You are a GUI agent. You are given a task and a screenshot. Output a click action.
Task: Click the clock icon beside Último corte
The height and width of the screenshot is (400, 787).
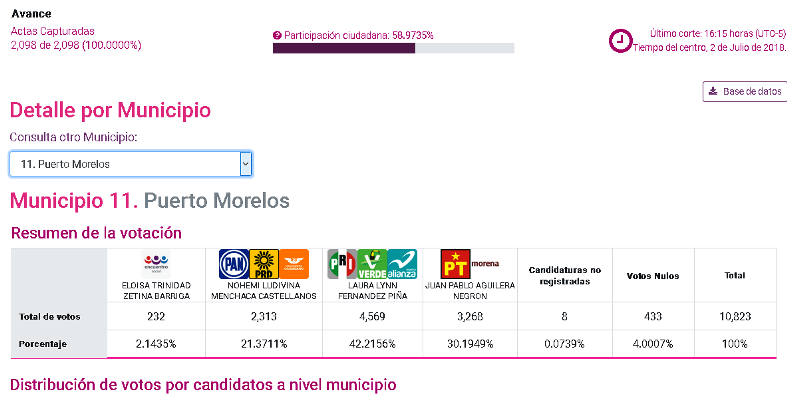point(620,41)
